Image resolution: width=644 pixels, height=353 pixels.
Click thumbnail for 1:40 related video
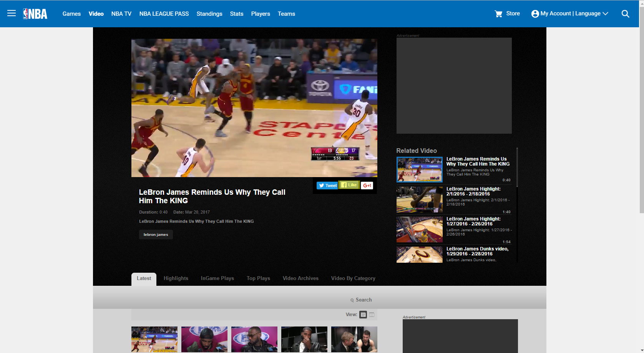[420, 200]
